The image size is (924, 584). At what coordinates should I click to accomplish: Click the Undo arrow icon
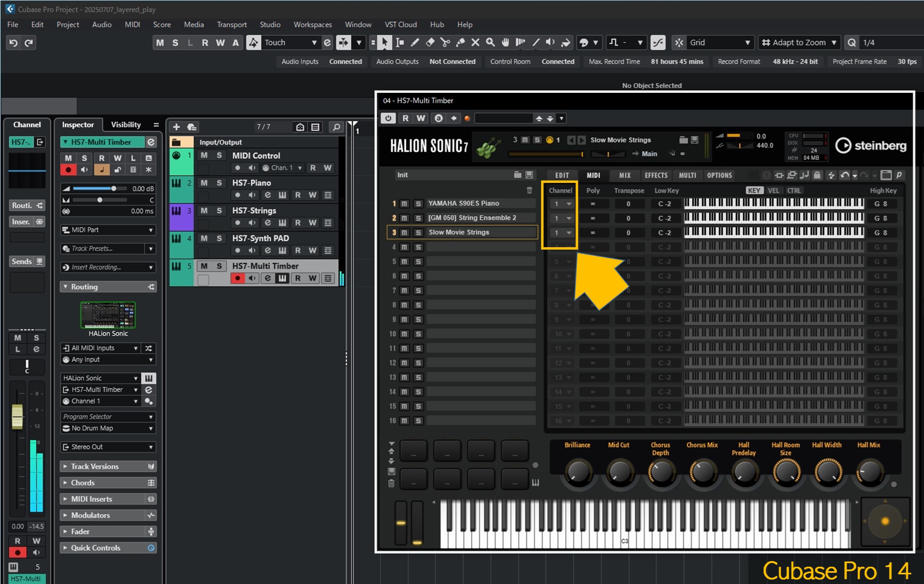click(x=13, y=43)
